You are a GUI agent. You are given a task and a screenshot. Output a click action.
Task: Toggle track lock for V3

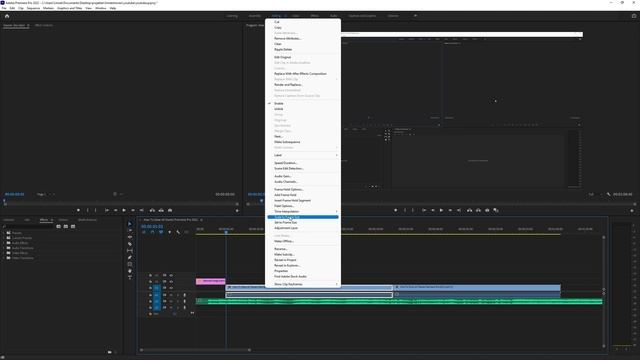coord(150,275)
